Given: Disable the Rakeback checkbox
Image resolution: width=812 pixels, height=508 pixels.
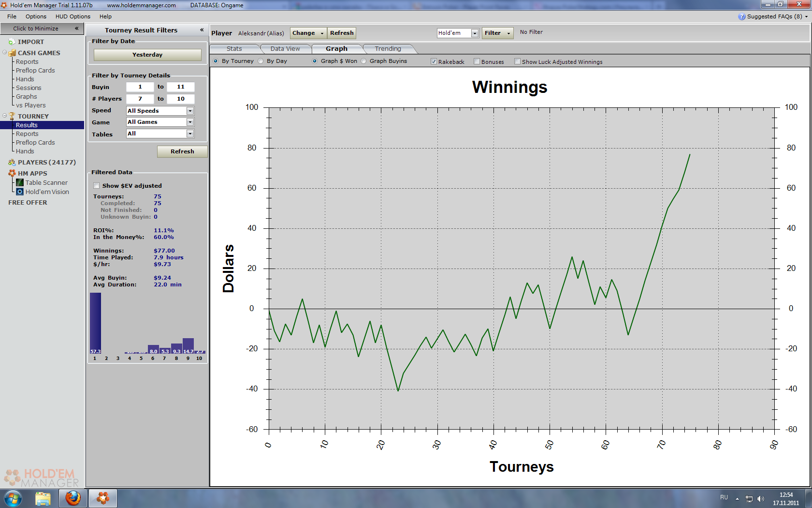Looking at the screenshot, I should [x=434, y=61].
